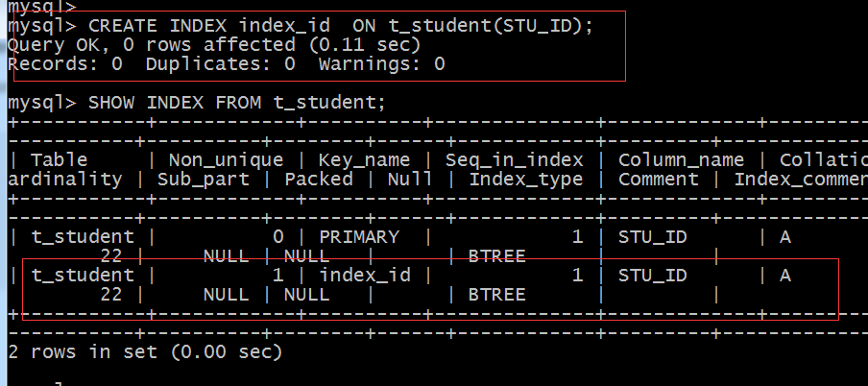This screenshot has width=868, height=386.
Task: Click BTREE in the index_id row
Action: 496,295
